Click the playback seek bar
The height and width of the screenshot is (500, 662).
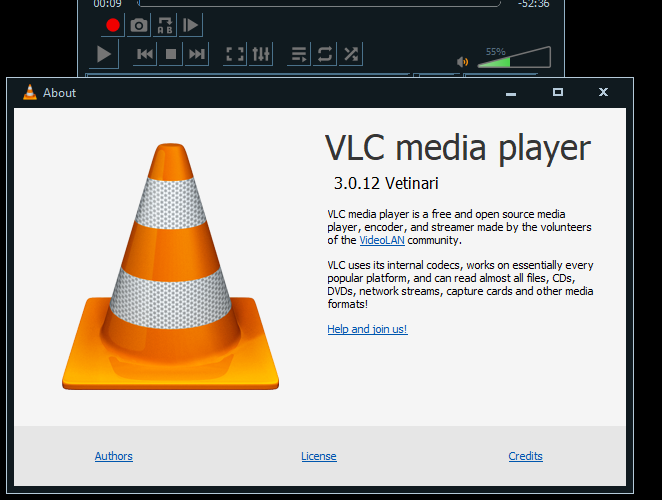pyautogui.click(x=320, y=3)
